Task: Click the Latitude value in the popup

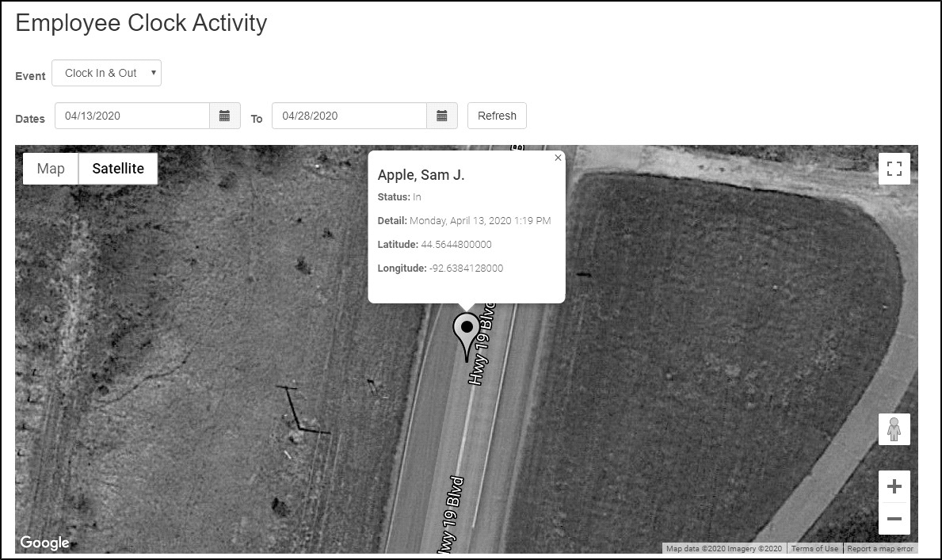Action: [x=456, y=245]
